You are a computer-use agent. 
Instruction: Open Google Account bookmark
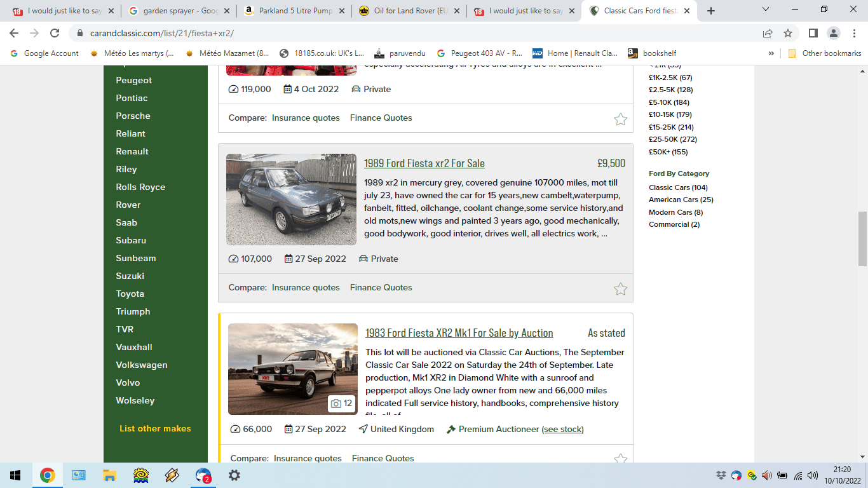(44, 53)
